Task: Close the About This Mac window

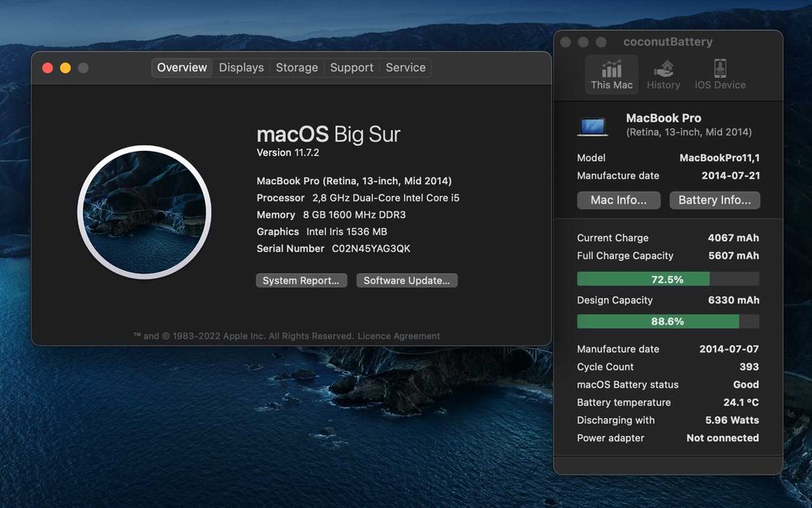Action: click(48, 68)
